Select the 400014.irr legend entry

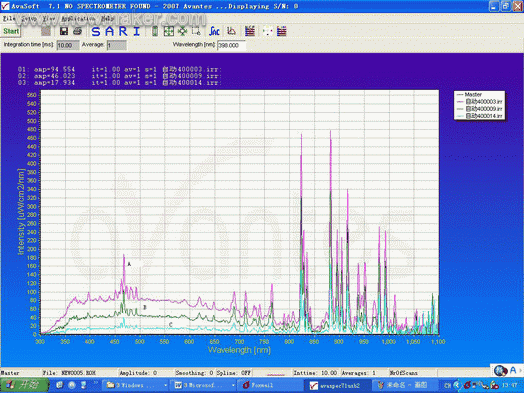(x=480, y=116)
